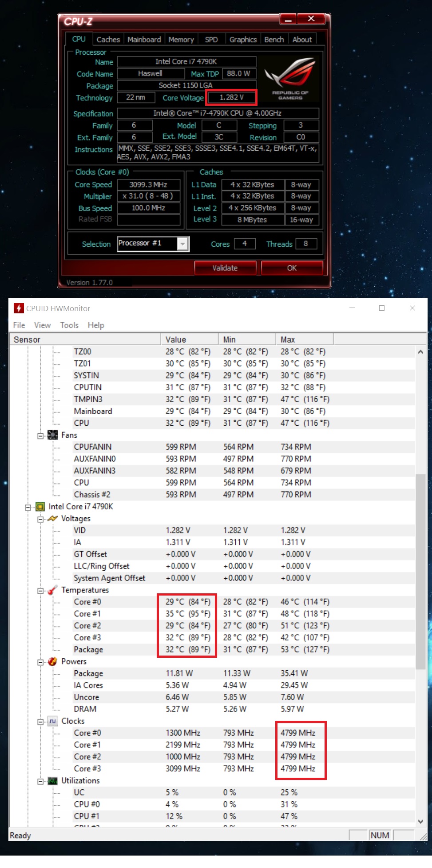Click the Intel Core i7 4790K chip icon
The height and width of the screenshot is (868, 432).
(x=40, y=506)
